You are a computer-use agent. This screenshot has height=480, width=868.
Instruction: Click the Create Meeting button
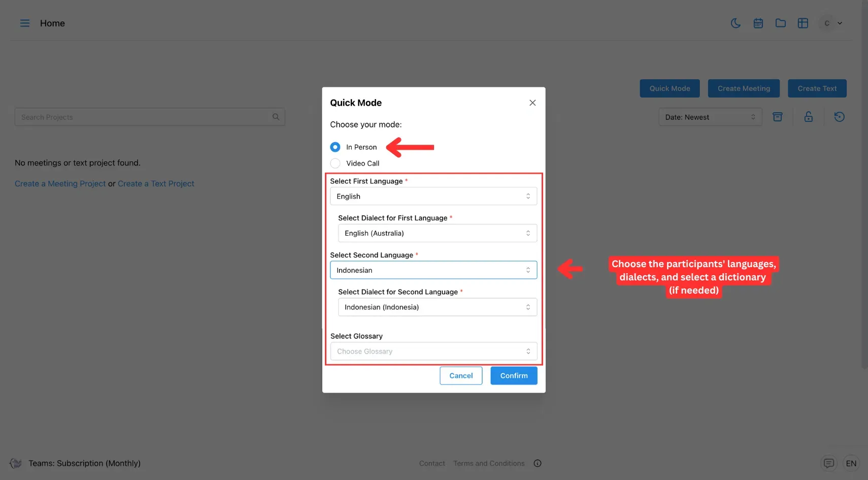pos(744,88)
